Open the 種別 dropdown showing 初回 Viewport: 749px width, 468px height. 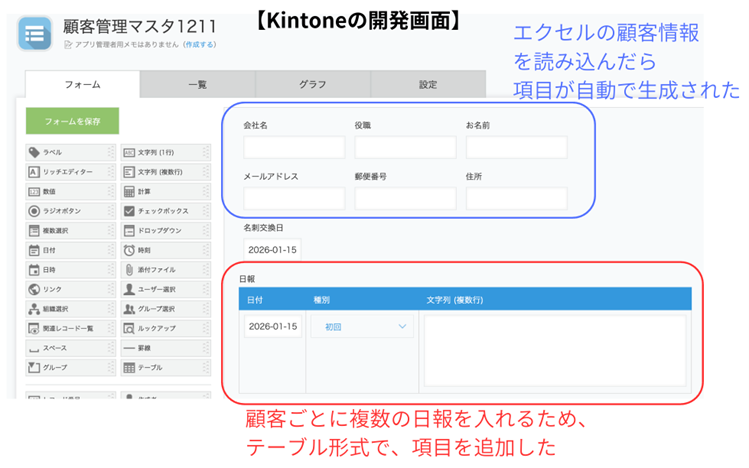tap(363, 327)
